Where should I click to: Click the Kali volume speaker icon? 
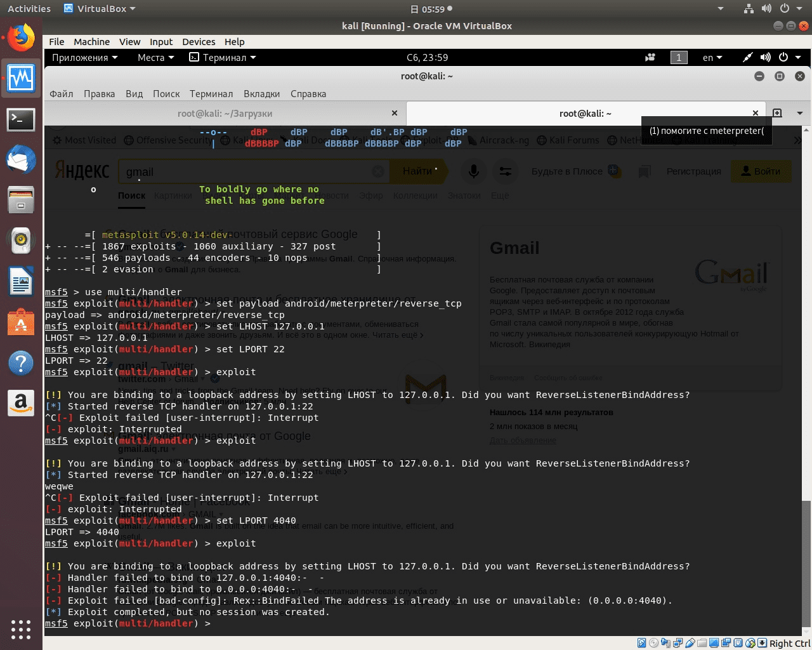766,57
